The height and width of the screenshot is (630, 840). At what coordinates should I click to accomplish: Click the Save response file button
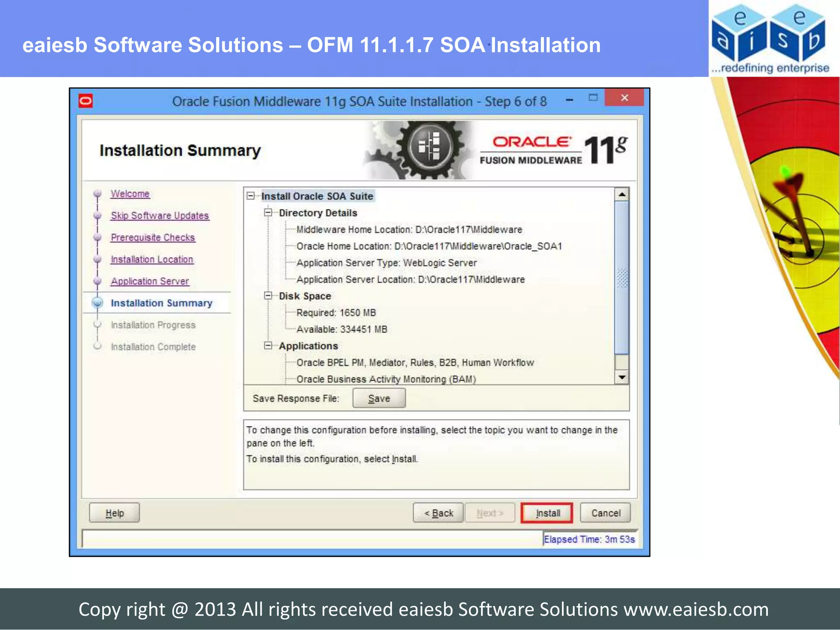379,398
